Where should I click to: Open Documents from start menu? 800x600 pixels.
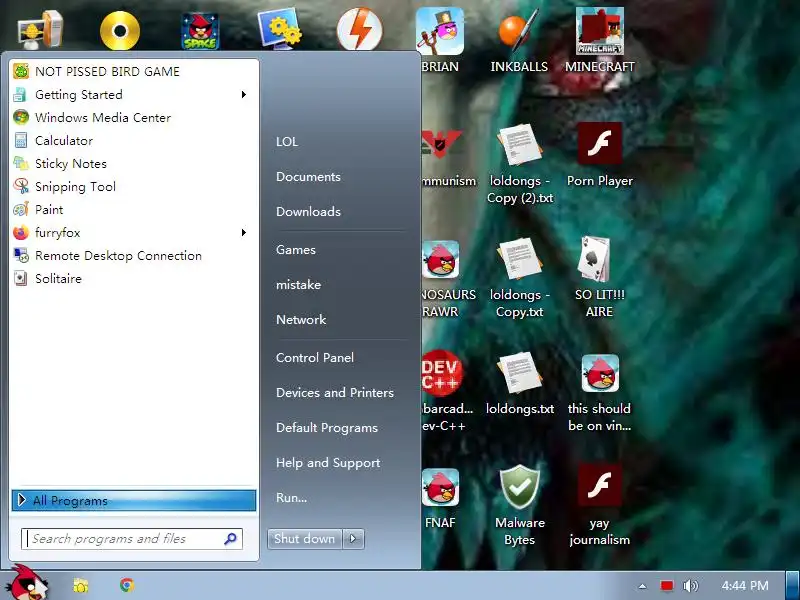308,177
